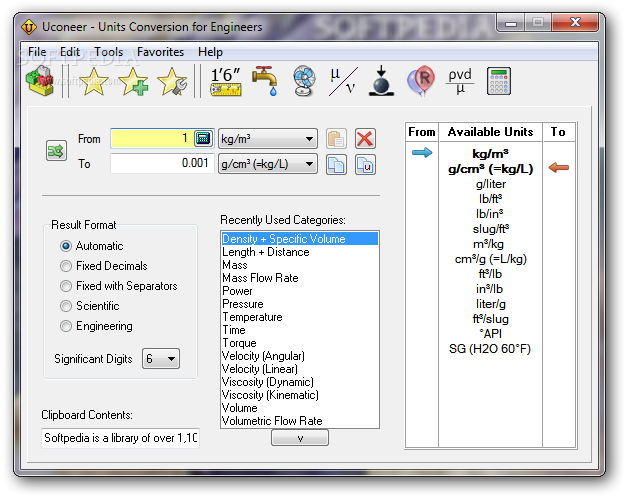Click the Uconeer title bar logo
This screenshot has width=626, height=497.
[29, 27]
